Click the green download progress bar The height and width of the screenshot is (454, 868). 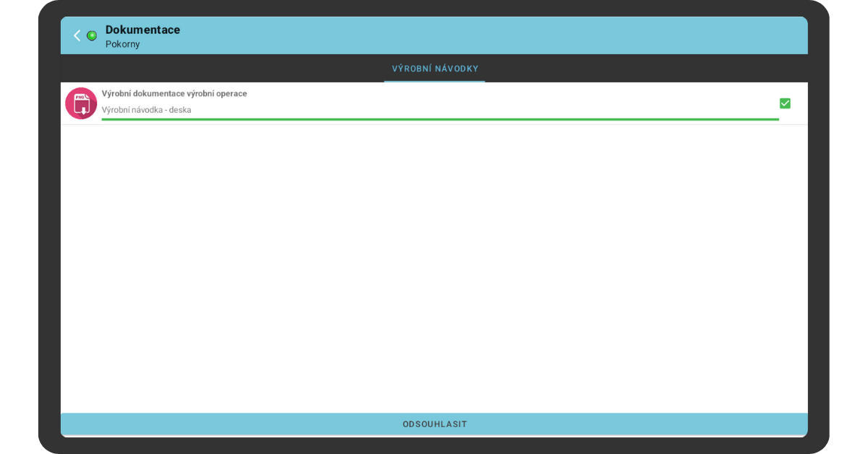pos(440,119)
